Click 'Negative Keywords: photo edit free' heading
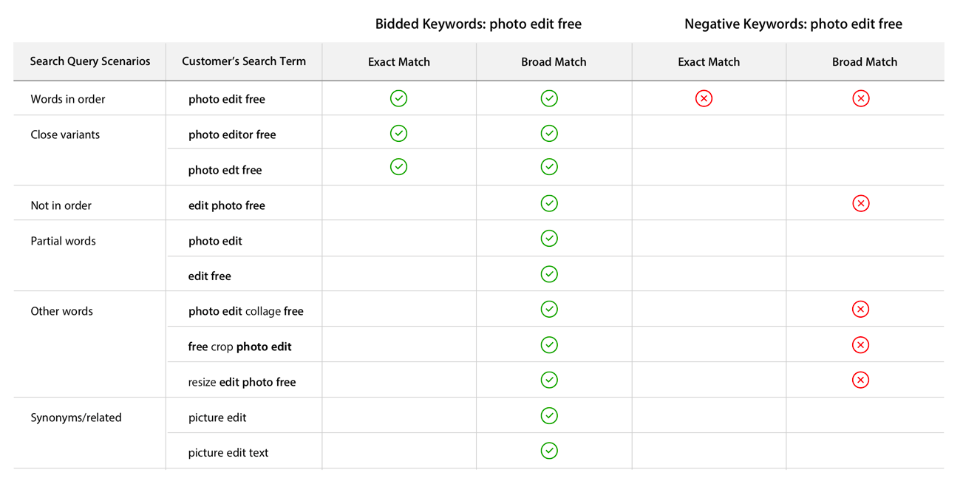This screenshot has height=501, width=980. point(793,24)
